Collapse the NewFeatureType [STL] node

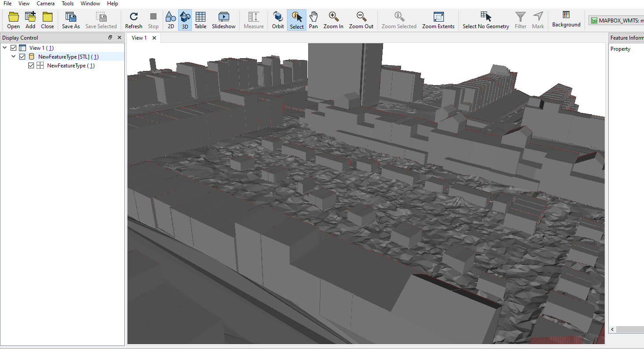(x=13, y=56)
